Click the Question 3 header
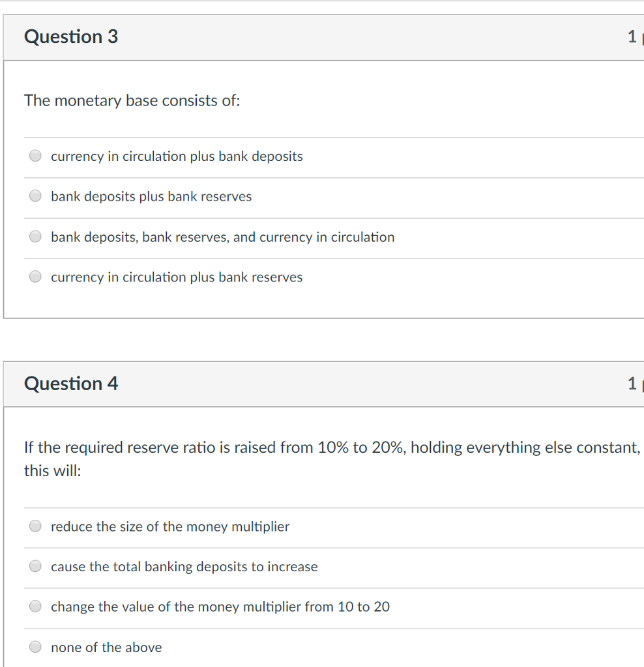 71,36
